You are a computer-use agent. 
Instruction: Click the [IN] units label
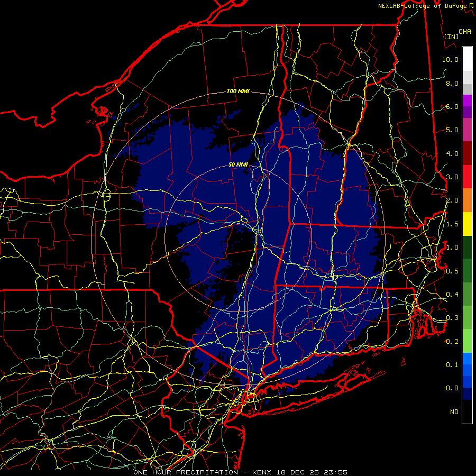point(451,36)
